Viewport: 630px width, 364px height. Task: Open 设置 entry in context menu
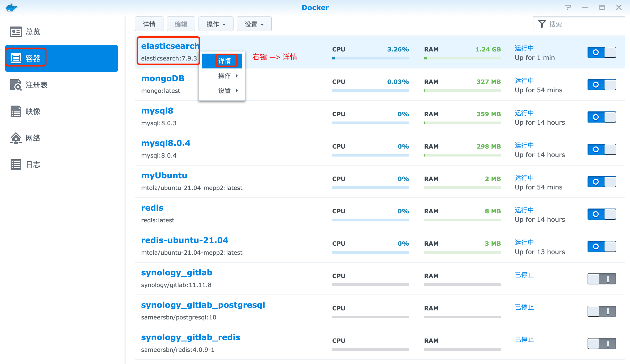tap(224, 91)
